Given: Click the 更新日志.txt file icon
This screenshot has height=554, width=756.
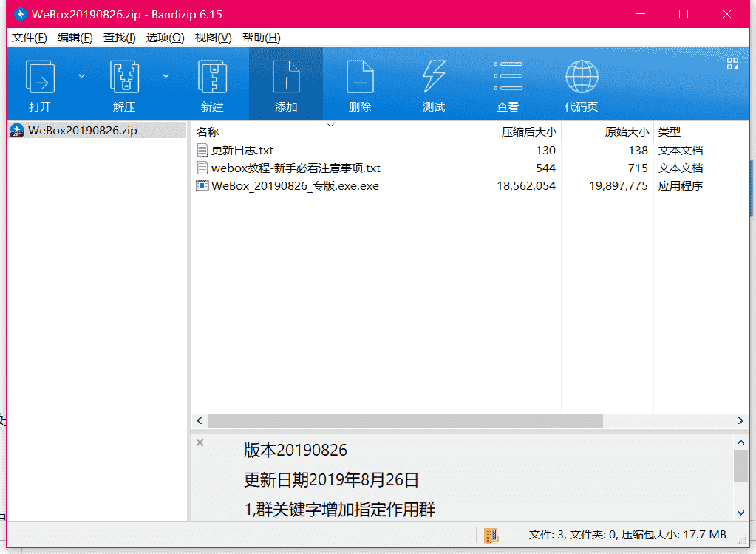Looking at the screenshot, I should point(202,150).
